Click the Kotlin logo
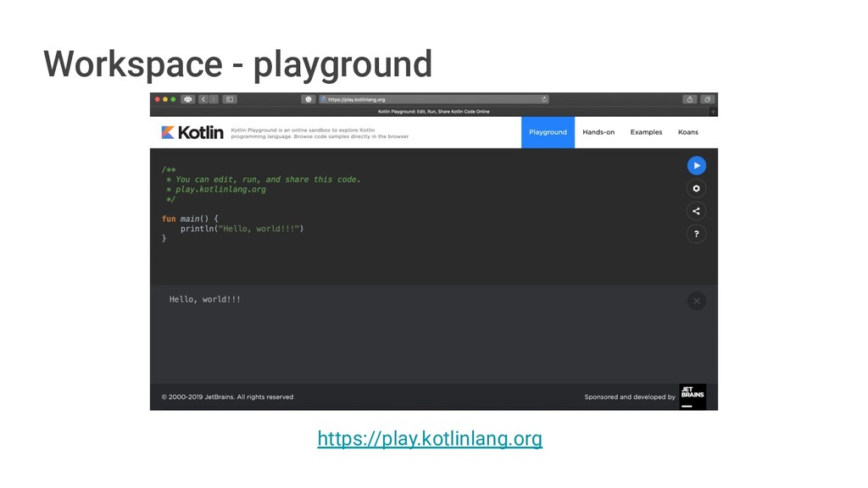 click(x=192, y=132)
